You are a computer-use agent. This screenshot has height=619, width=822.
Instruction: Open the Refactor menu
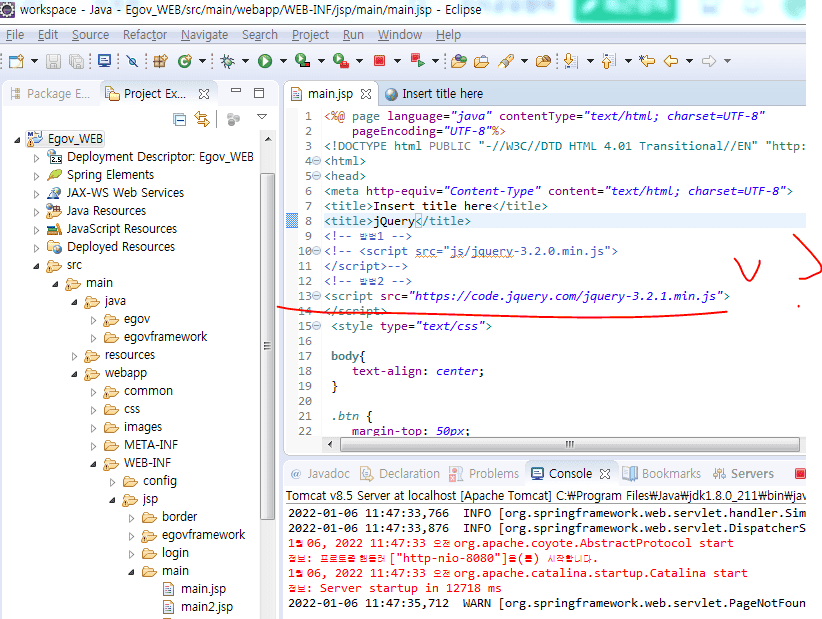click(145, 34)
